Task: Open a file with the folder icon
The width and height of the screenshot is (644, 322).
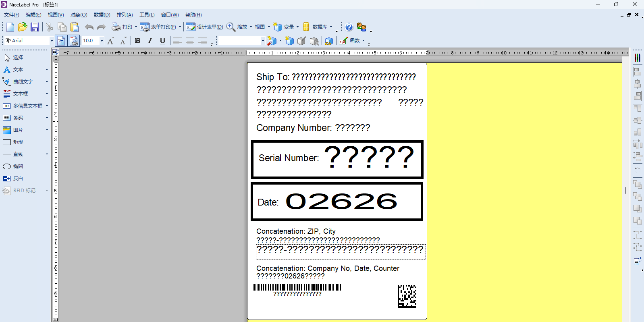Action: (x=23, y=27)
